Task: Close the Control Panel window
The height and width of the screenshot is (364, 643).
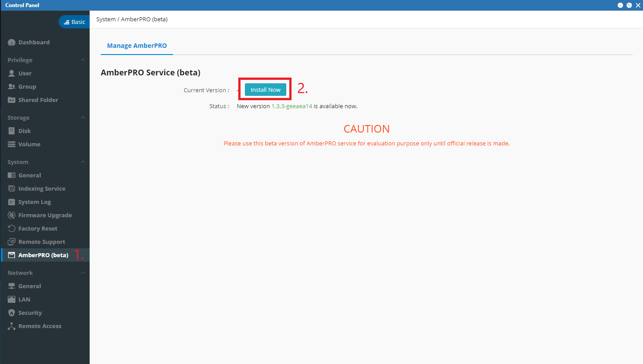Action: 638,5
